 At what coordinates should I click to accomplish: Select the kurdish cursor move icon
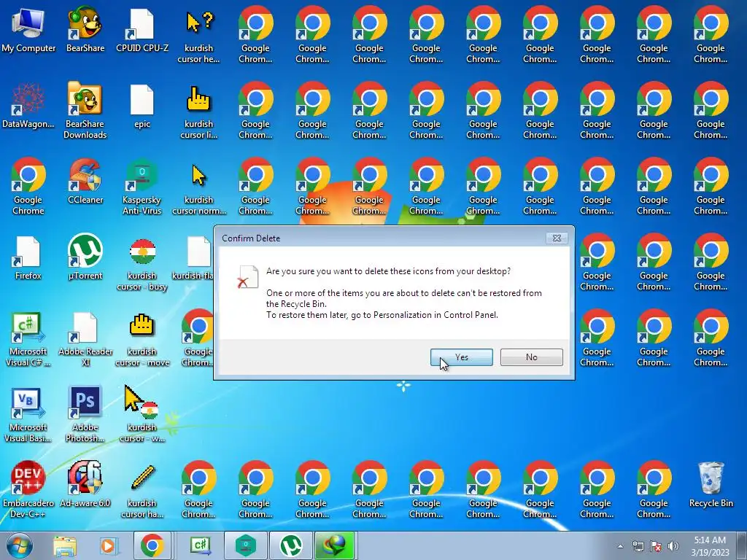click(142, 340)
